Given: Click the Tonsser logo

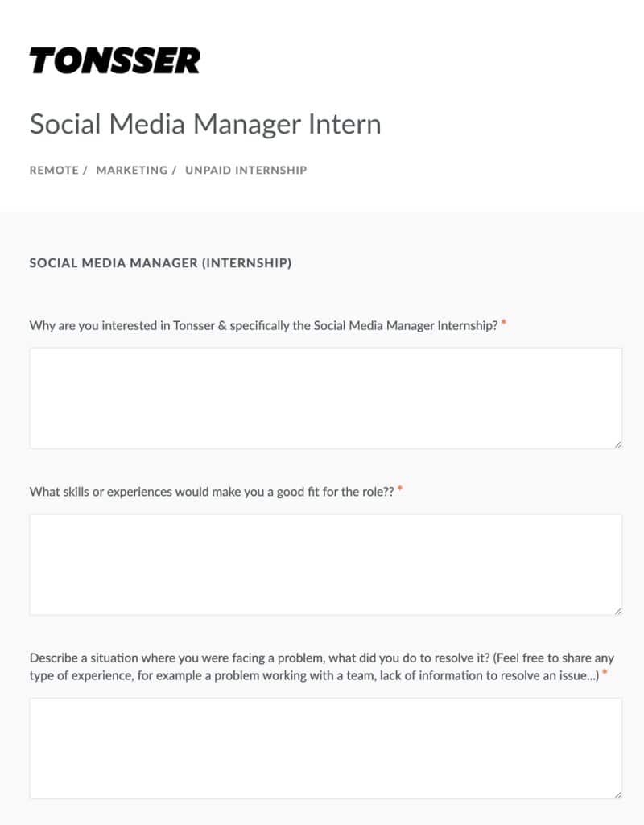Looking at the screenshot, I should pos(114,60).
